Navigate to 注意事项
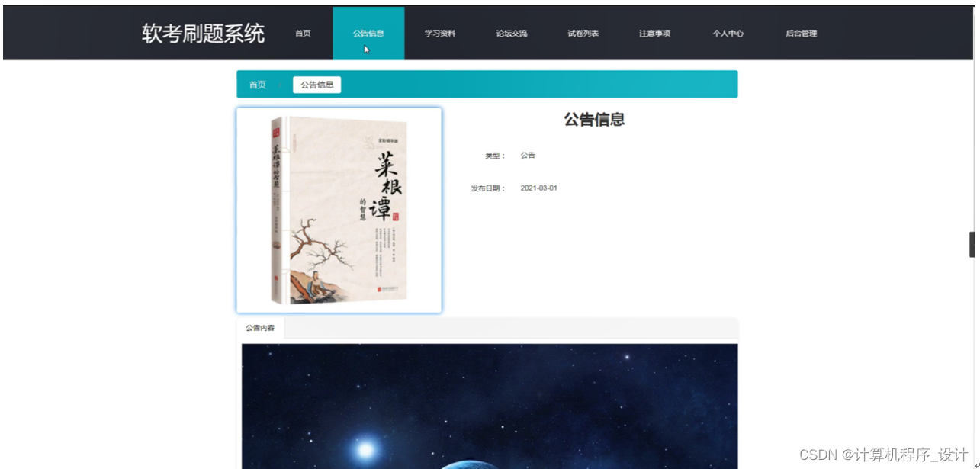The image size is (980, 469). (655, 34)
